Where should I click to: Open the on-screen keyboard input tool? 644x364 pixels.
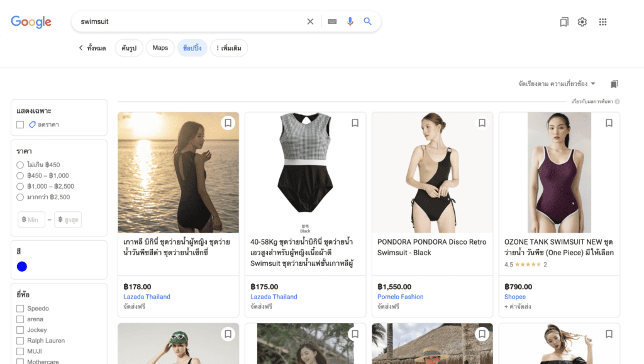click(x=332, y=21)
